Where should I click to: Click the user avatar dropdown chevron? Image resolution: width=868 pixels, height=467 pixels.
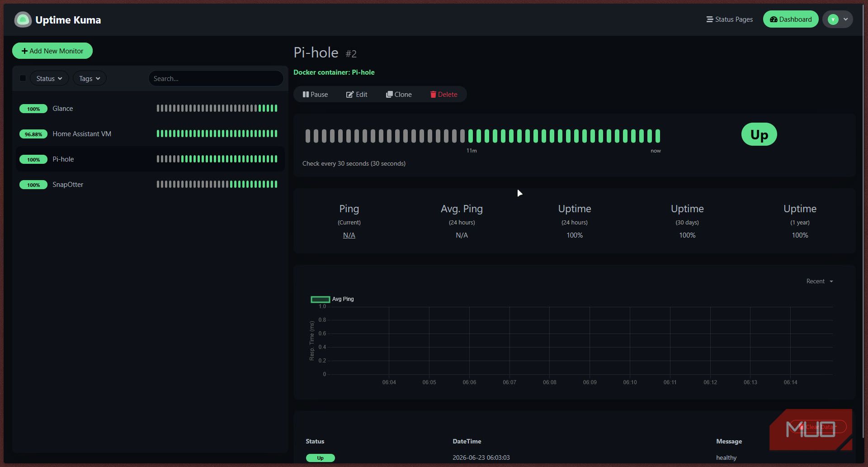pos(845,19)
